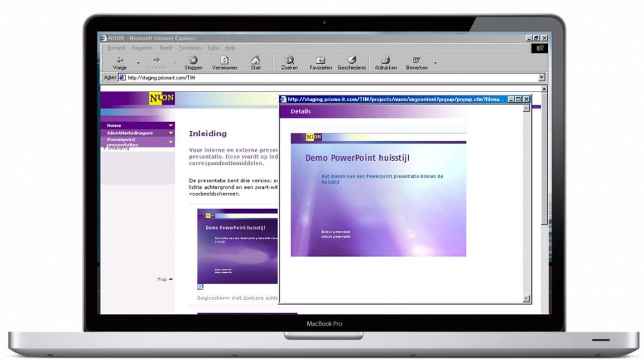The height and width of the screenshot is (363, 644).
Task: Expand the Powerpoint presentaties navigation arrow
Action: (x=171, y=142)
